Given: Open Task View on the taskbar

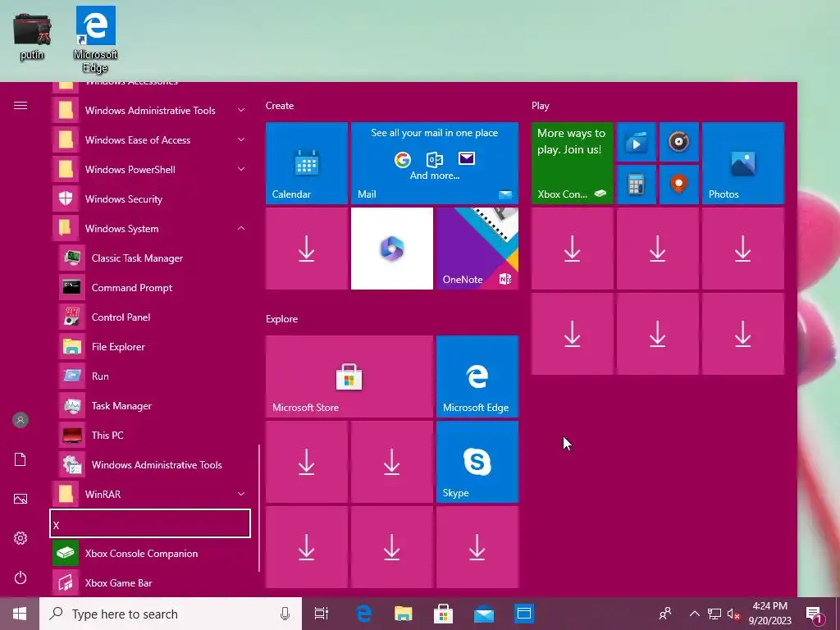Looking at the screenshot, I should coord(322,614).
